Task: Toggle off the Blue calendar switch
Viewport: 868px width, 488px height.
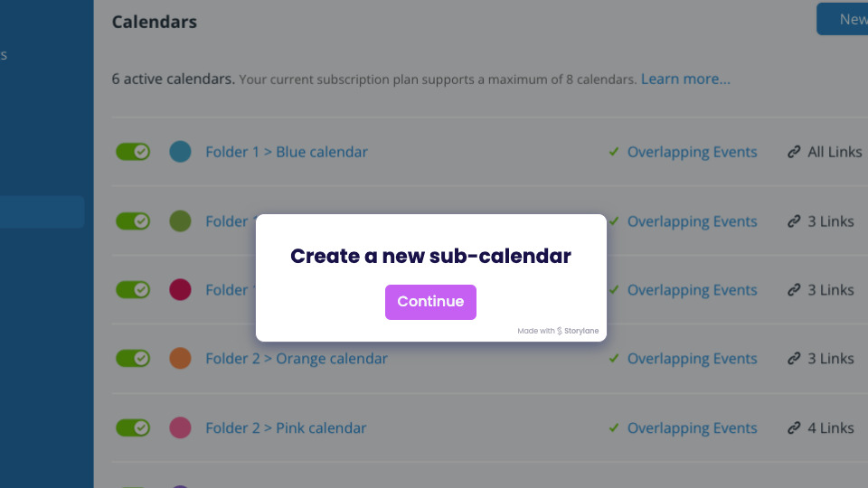Action: 133,152
